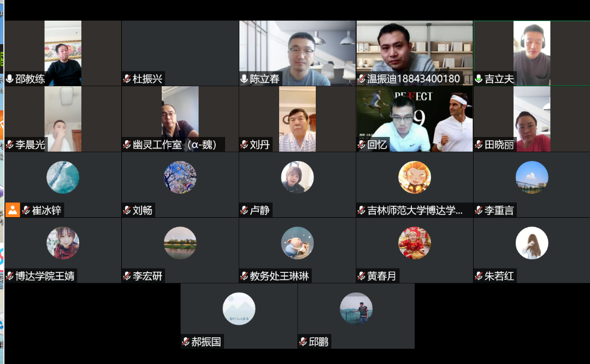Screen dimensions: 590x364
Task: Click 邵教练's microphone icon
Action: point(10,79)
